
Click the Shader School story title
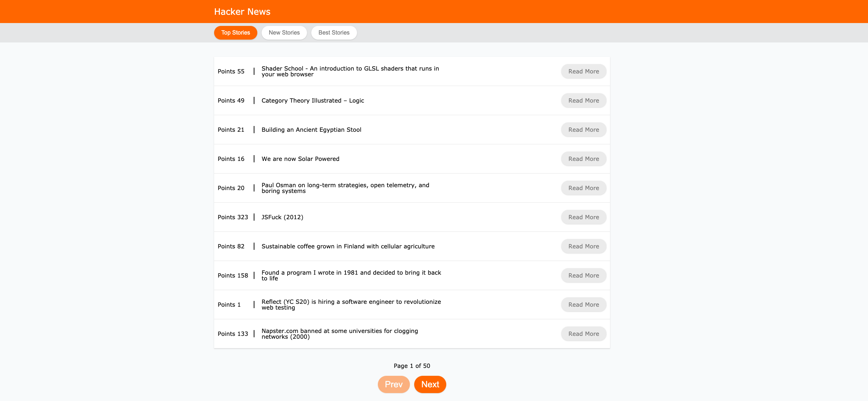click(x=350, y=71)
